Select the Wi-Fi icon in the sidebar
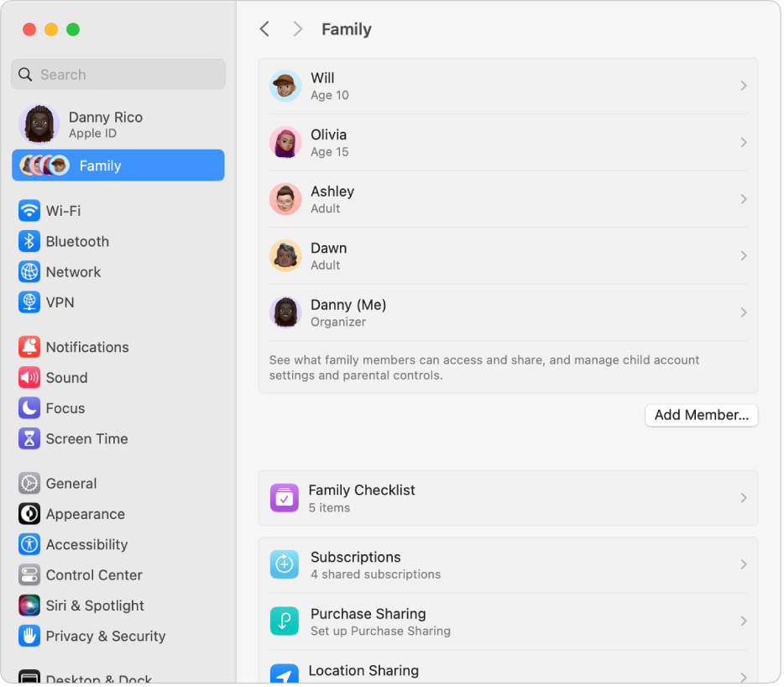The width and height of the screenshot is (784, 687). click(x=29, y=211)
